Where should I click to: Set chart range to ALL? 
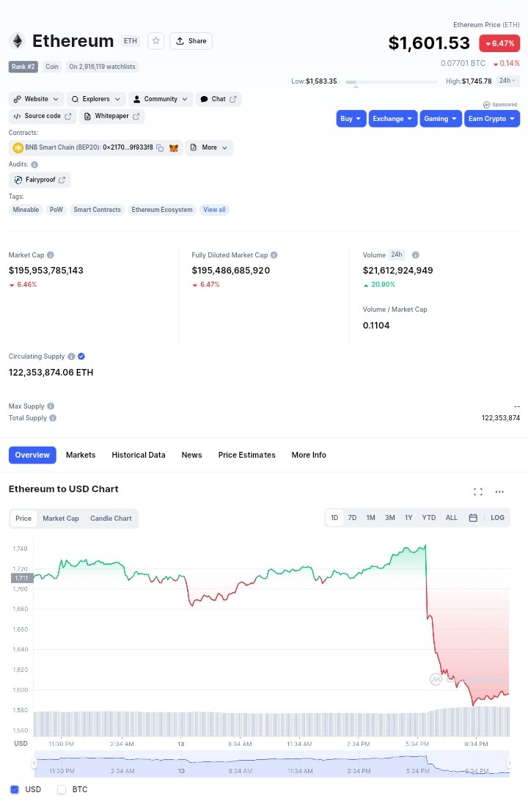(452, 518)
